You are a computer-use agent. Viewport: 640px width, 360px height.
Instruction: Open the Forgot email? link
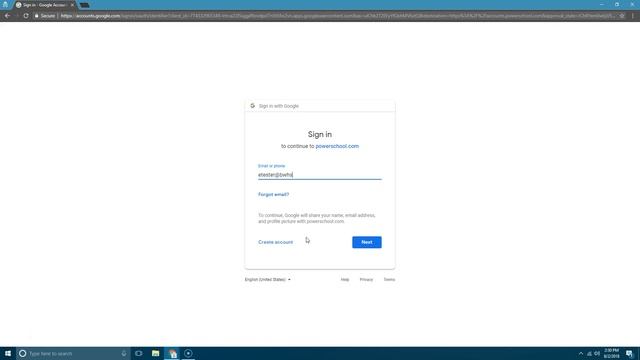[273, 194]
